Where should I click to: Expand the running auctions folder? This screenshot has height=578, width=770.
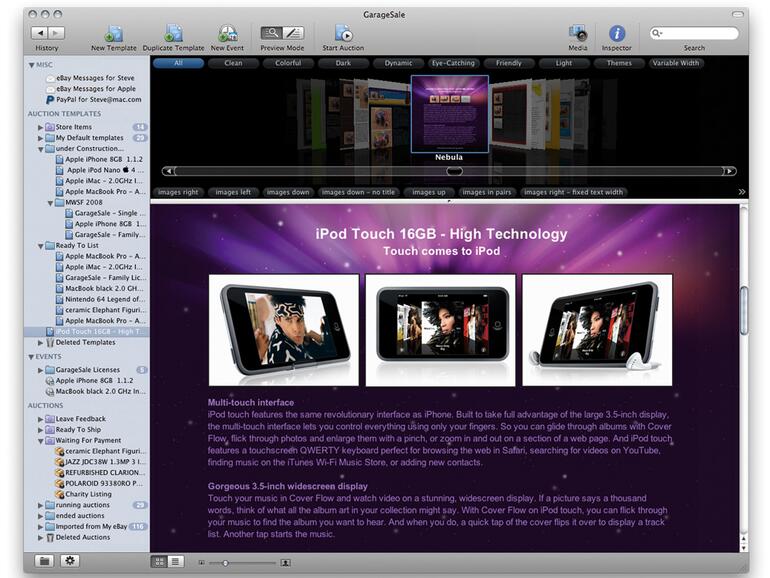pyautogui.click(x=41, y=505)
